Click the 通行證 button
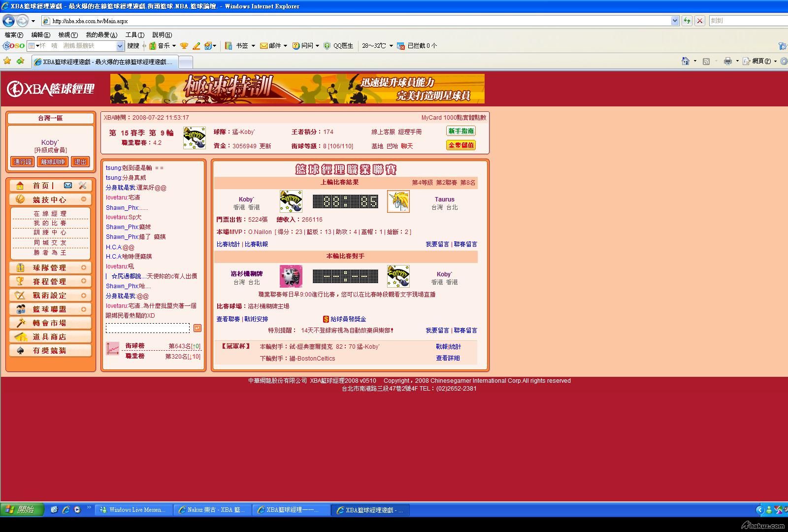788x532 pixels. [23, 162]
